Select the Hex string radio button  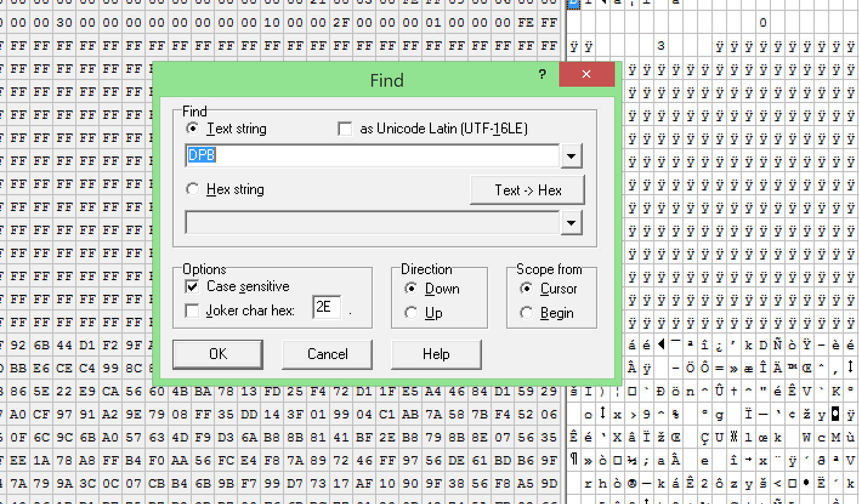192,189
